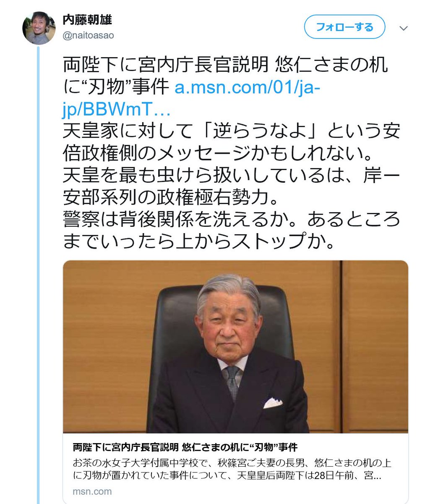Click the msn.com source domain label
The height and width of the screenshot is (504, 425).
[92, 491]
